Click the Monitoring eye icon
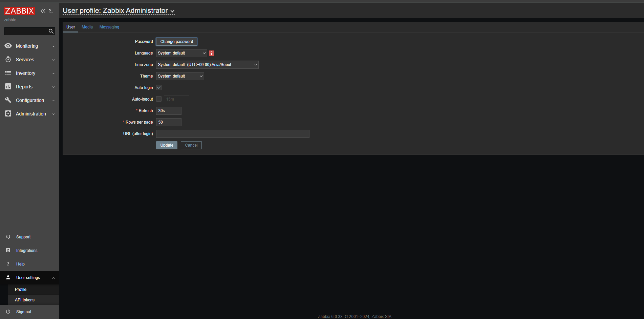Image resolution: width=644 pixels, height=319 pixels. [8, 46]
